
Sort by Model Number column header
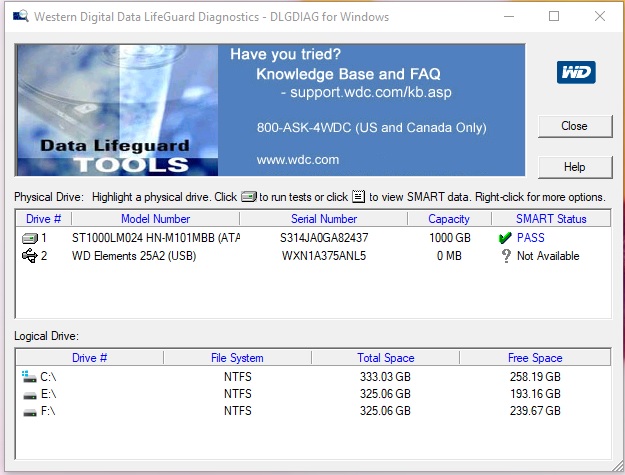point(155,219)
